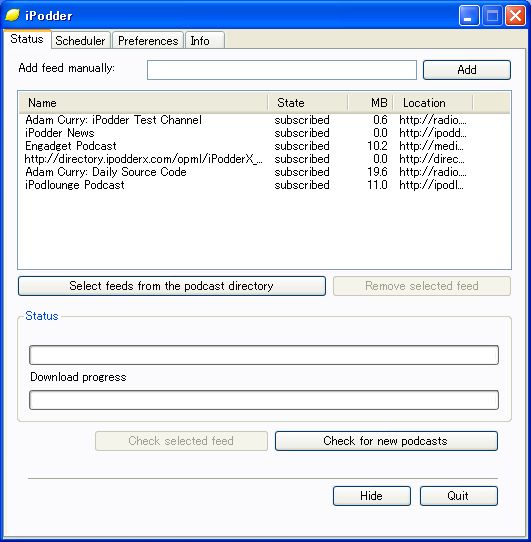
Task: Click the http://medi... location of Engadget Podcast
Action: 431,146
